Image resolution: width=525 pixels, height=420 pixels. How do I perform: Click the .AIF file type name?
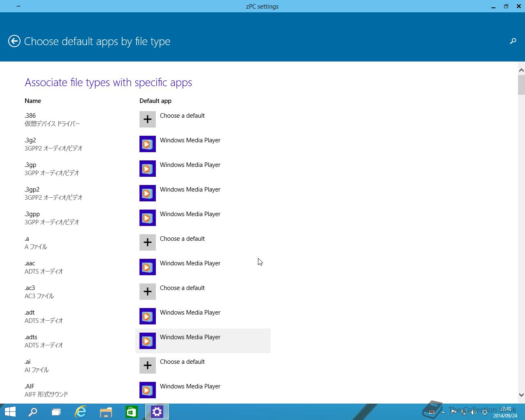(30, 386)
